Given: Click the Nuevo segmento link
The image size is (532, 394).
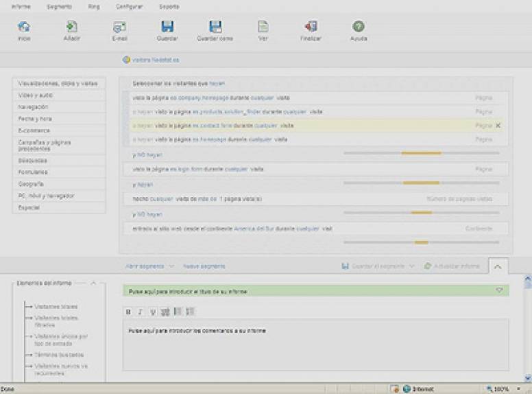Looking at the screenshot, I should [204, 266].
